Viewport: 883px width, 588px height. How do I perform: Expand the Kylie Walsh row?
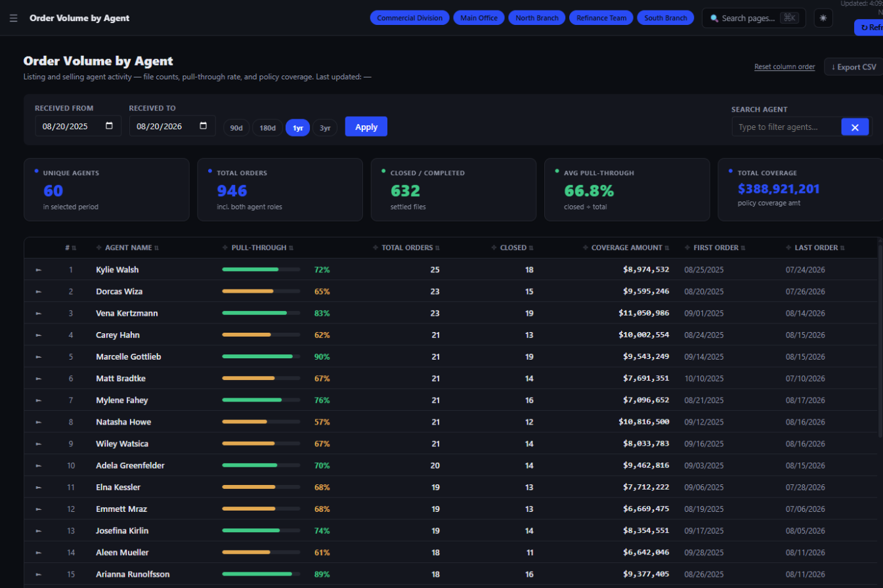(x=38, y=270)
